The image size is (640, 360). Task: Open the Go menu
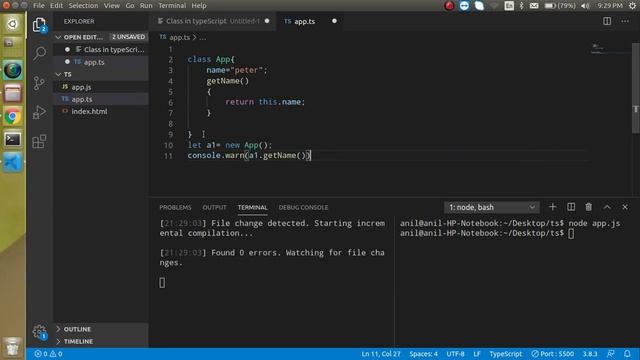coord(130,6)
